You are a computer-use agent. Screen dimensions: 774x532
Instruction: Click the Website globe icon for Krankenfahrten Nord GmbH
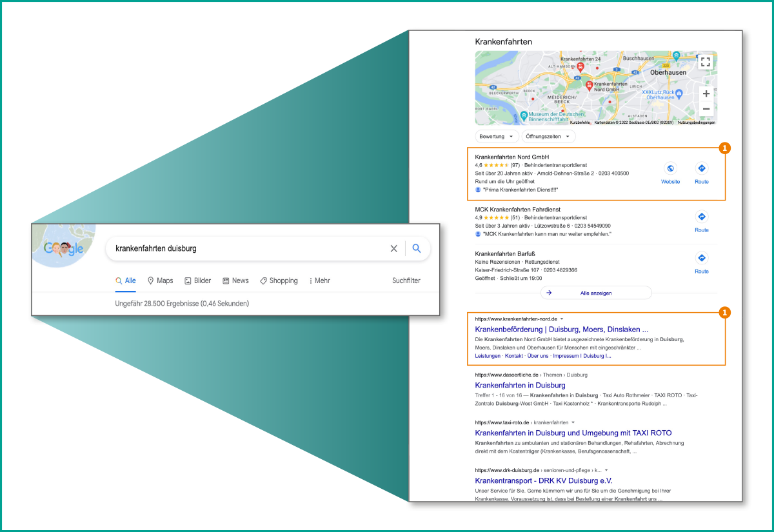[670, 167]
